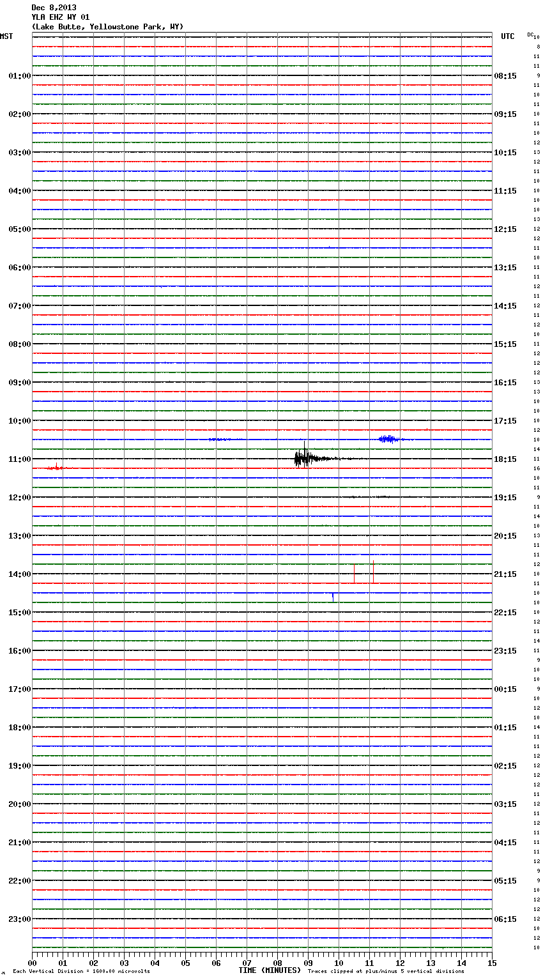The width and height of the screenshot is (543, 980).
Task: Click the blue tremor burst near minute 11.5
Action: [x=388, y=439]
